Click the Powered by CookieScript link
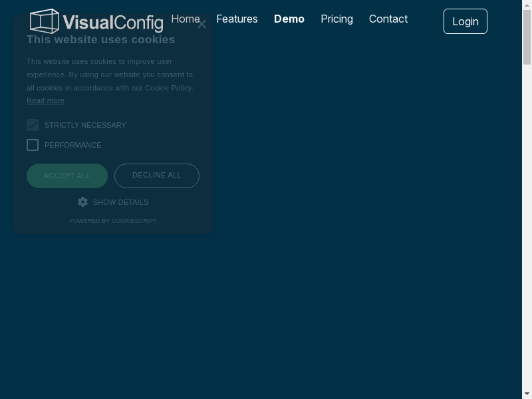This screenshot has height=399, width=532. coord(113,221)
